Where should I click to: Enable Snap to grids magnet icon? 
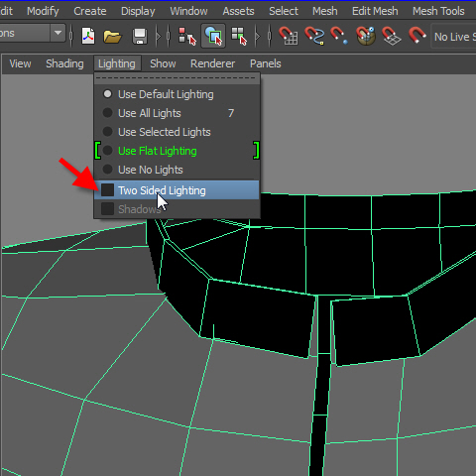point(289,36)
